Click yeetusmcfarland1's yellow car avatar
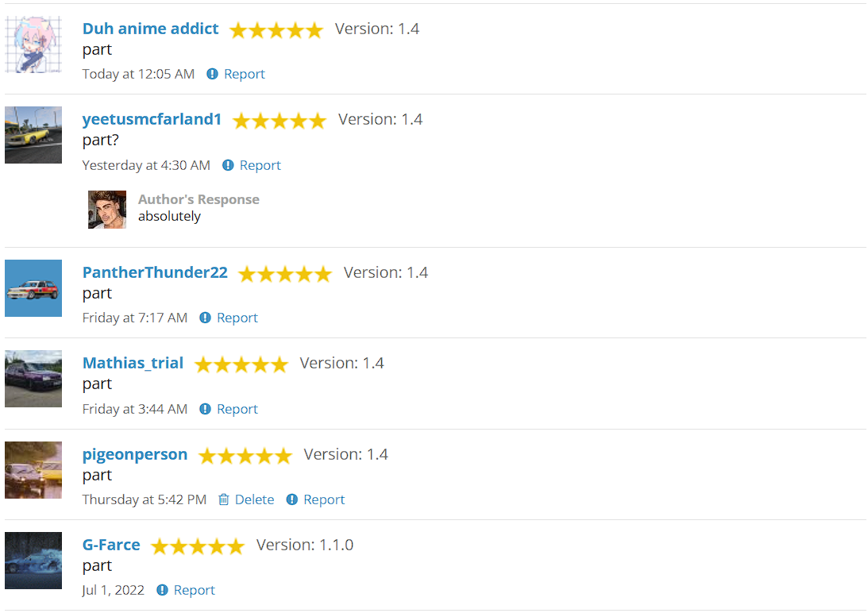This screenshot has height=613, width=868. click(33, 135)
